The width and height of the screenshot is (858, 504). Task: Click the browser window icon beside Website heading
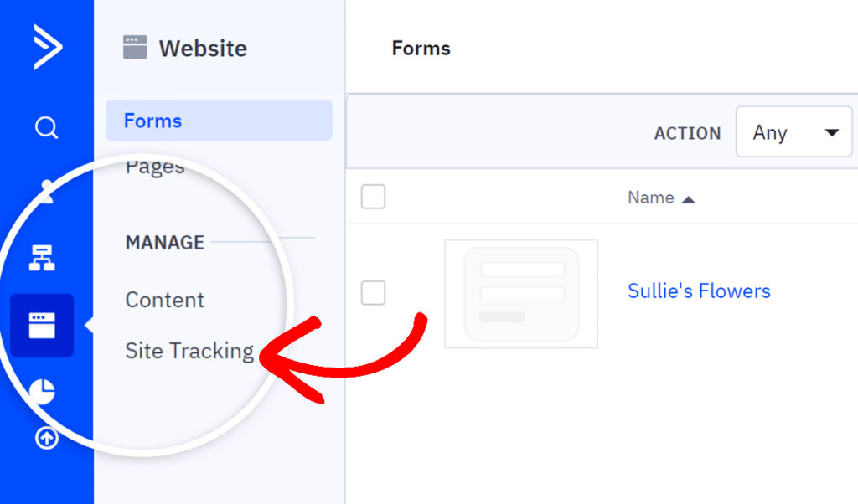[134, 48]
